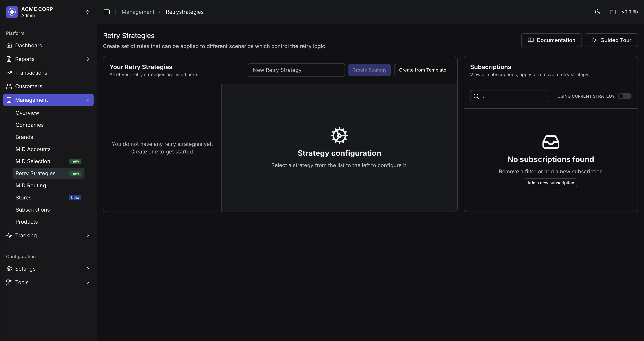Switch theme with the moon icon
644x341 pixels.
tap(598, 12)
